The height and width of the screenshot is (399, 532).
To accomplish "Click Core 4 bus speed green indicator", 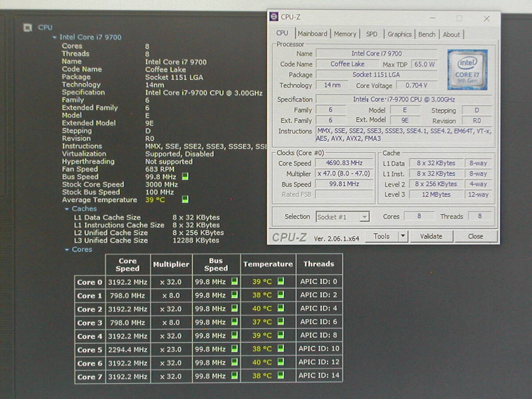I will [235, 336].
